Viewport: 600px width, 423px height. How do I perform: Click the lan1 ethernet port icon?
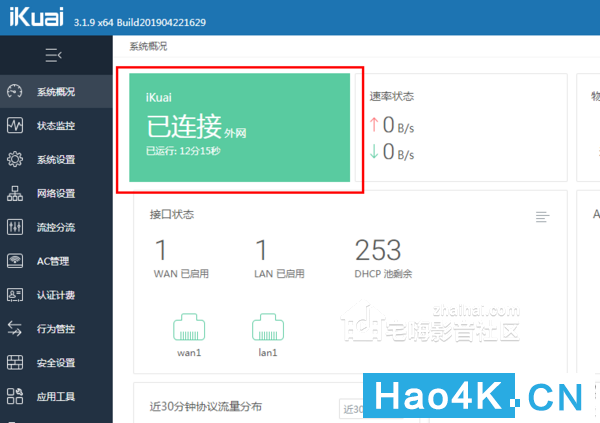268,327
